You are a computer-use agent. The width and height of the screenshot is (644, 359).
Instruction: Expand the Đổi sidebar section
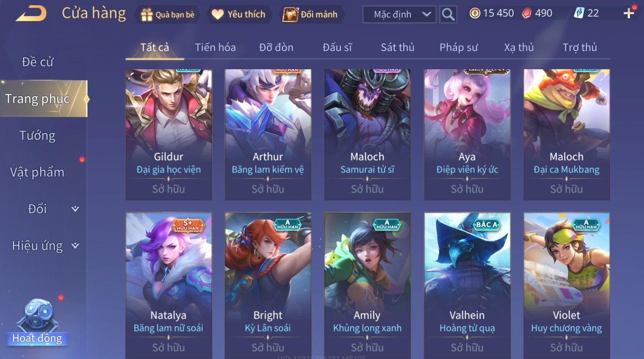coord(75,209)
